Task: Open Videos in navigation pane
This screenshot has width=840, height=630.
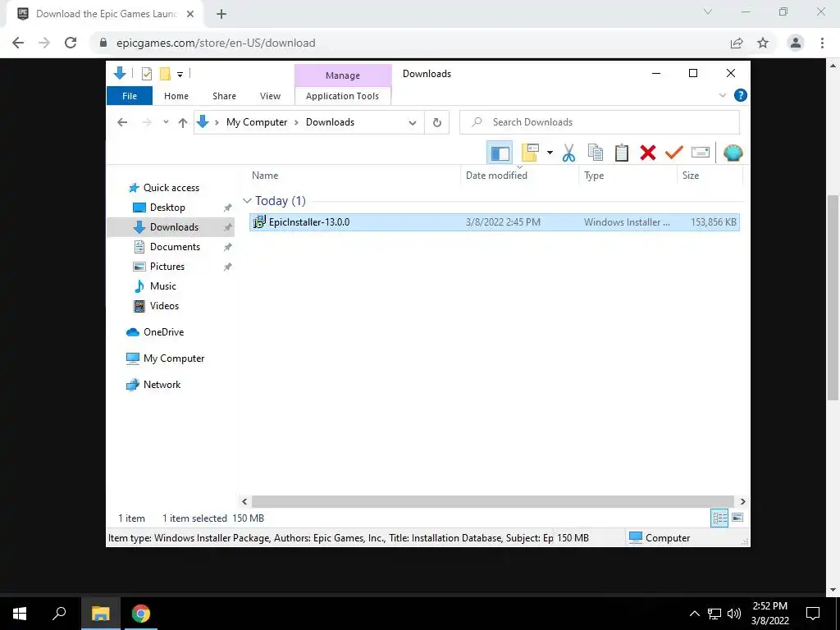Action: tap(164, 306)
